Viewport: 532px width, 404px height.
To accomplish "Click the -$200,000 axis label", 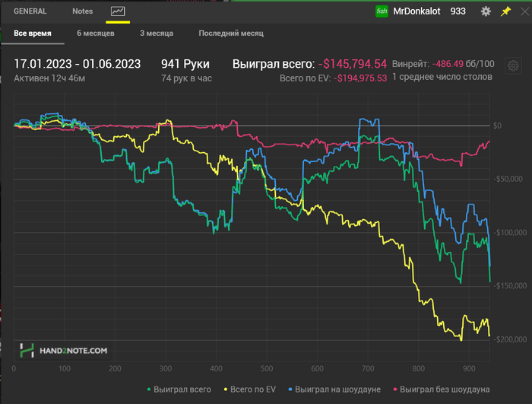I will pyautogui.click(x=510, y=339).
